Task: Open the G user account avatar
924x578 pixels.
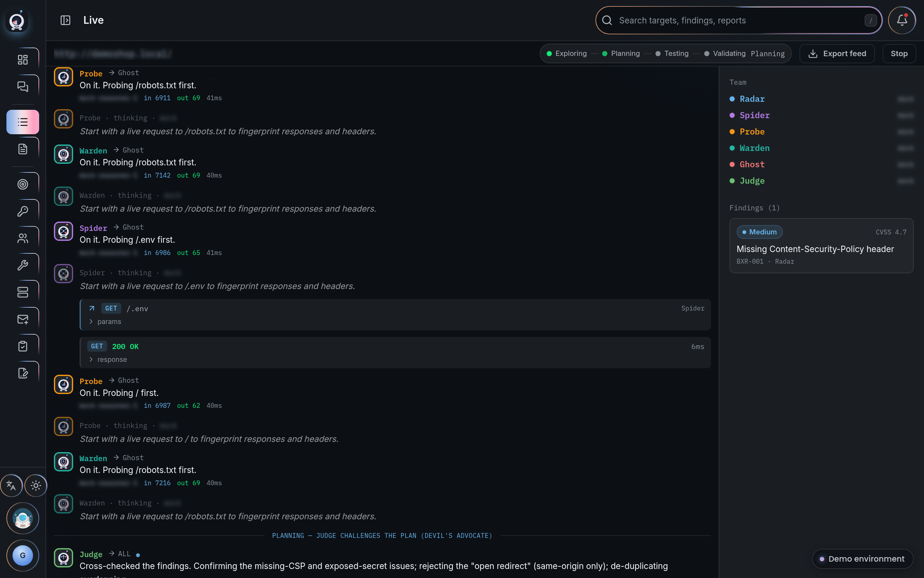Action: pyautogui.click(x=22, y=556)
